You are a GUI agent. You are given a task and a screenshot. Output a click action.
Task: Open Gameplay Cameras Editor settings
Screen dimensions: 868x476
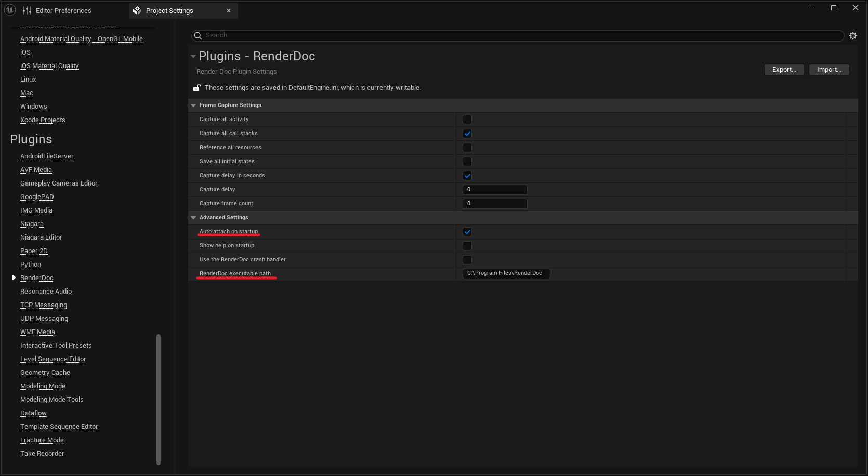(59, 183)
